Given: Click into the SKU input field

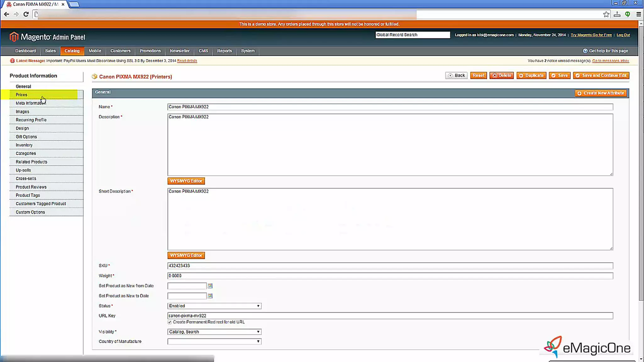Looking at the screenshot, I should point(390,266).
